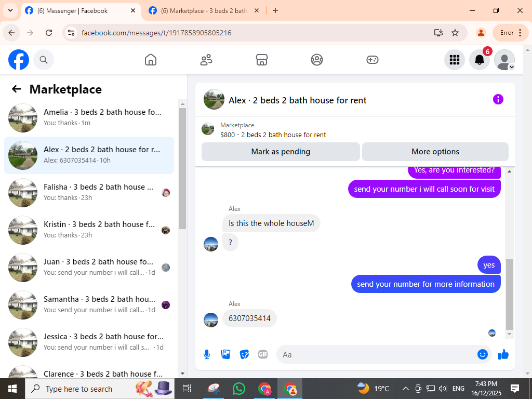Click conversation list scroll down arrow
The height and width of the screenshot is (399, 532).
182,374
